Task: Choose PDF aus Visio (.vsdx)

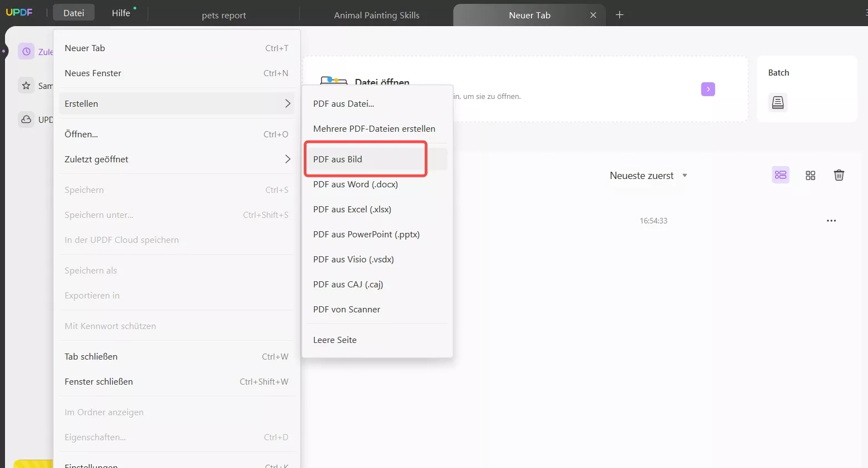Action: [x=377, y=259]
